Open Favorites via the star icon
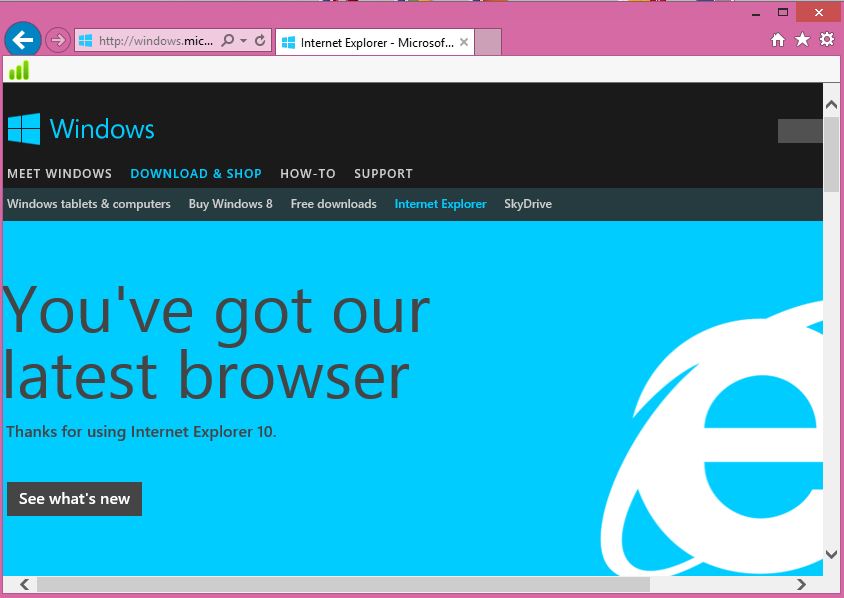Image resolution: width=844 pixels, height=598 pixels. pyautogui.click(x=800, y=40)
